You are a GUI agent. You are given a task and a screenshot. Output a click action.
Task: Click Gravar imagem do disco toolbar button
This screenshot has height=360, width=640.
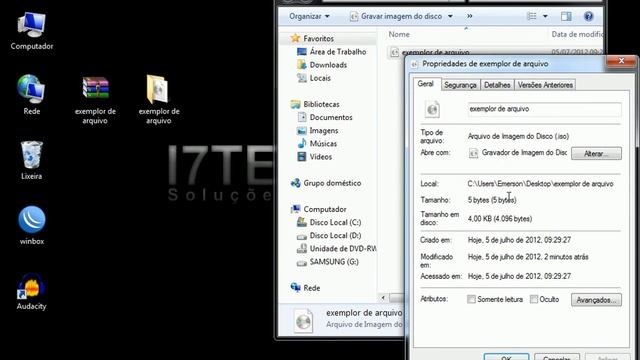point(396,16)
